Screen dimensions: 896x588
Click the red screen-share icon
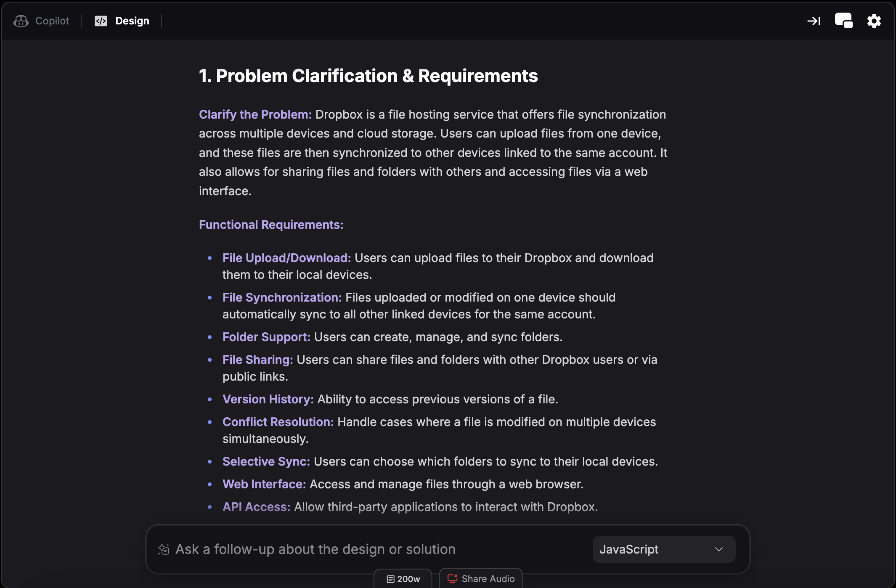coord(452,579)
